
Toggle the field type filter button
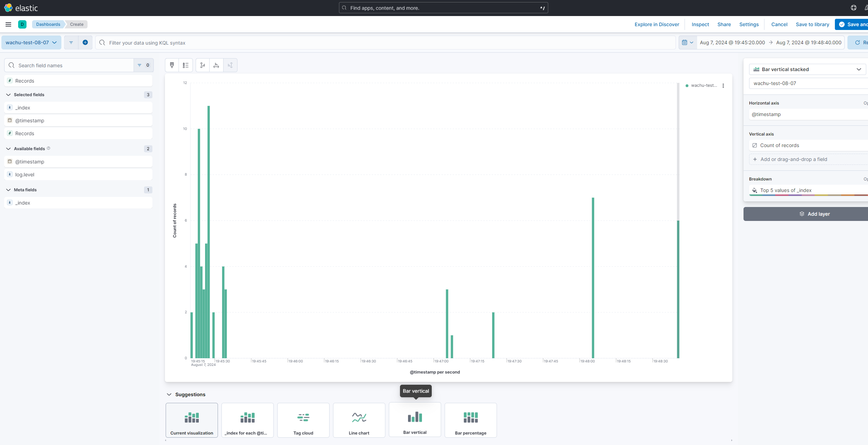pos(143,65)
